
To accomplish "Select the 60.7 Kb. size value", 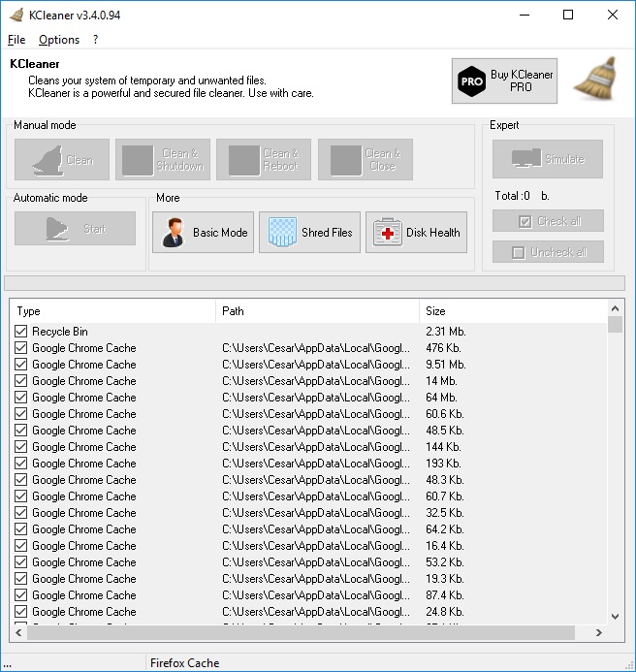I will (445, 496).
